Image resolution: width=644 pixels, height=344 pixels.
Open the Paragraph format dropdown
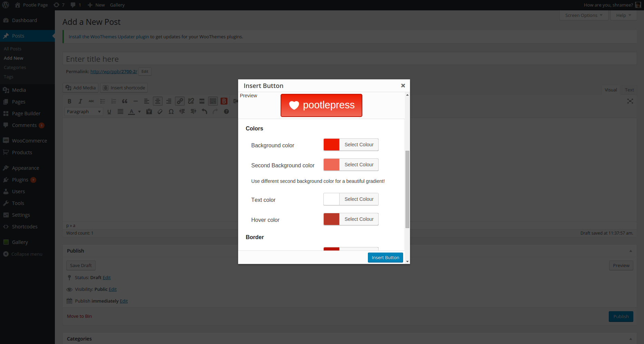84,111
